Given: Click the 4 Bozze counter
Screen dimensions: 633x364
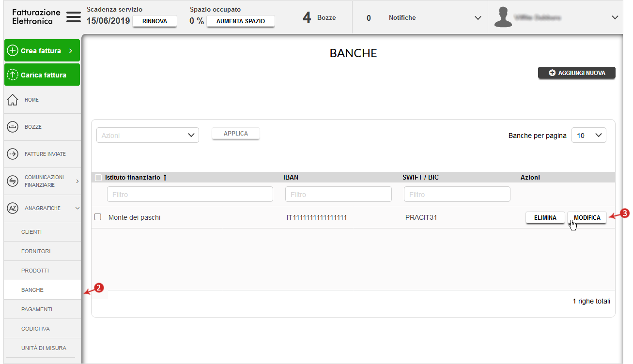Looking at the screenshot, I should [319, 17].
